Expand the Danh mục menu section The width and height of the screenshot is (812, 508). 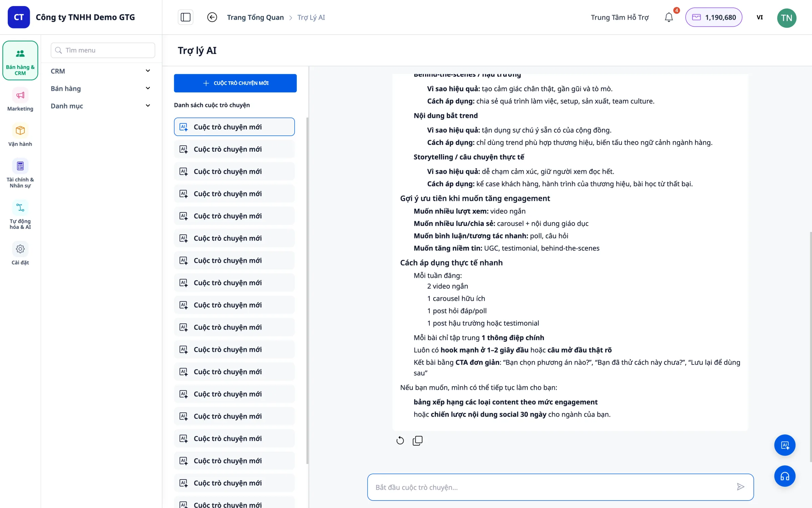point(101,106)
